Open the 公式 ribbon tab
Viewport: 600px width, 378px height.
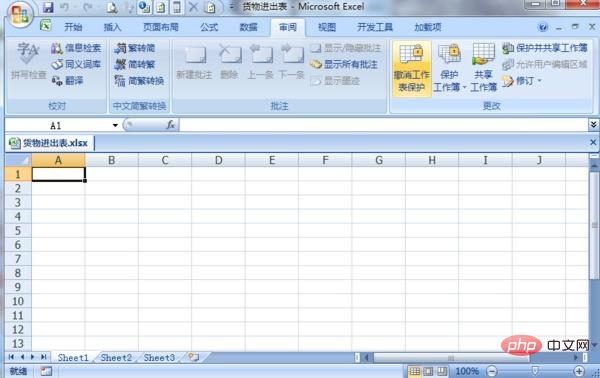pyautogui.click(x=209, y=27)
